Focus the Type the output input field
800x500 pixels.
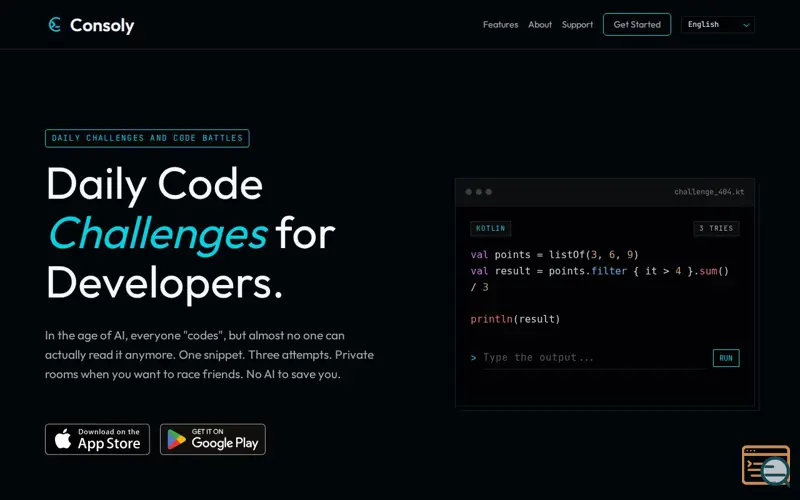point(595,358)
